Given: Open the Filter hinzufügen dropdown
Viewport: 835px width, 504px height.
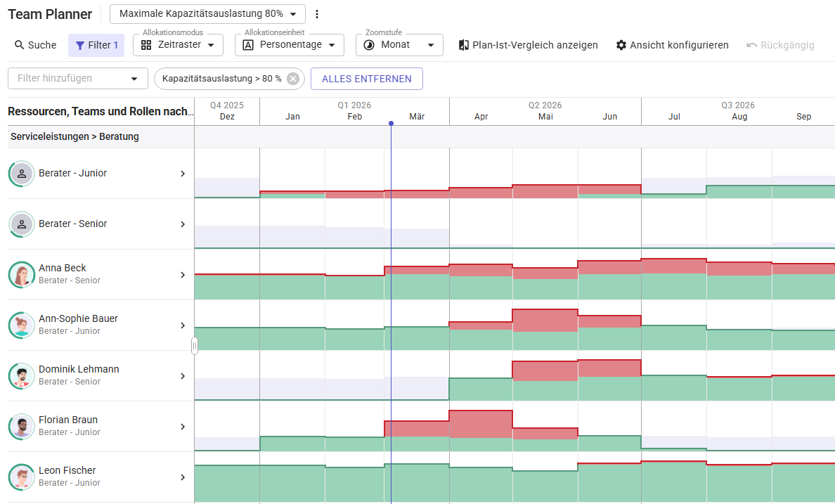Looking at the screenshot, I should point(77,79).
